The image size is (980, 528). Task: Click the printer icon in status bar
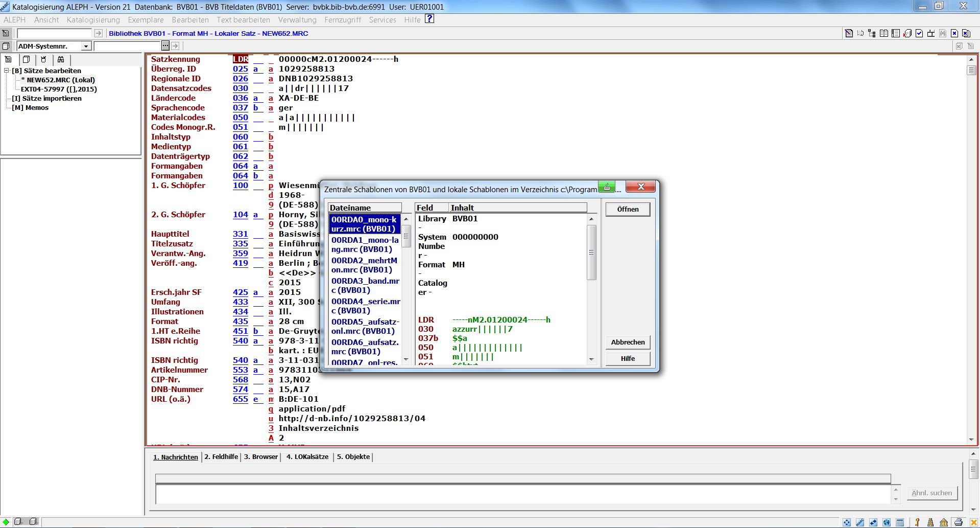[x=958, y=522]
